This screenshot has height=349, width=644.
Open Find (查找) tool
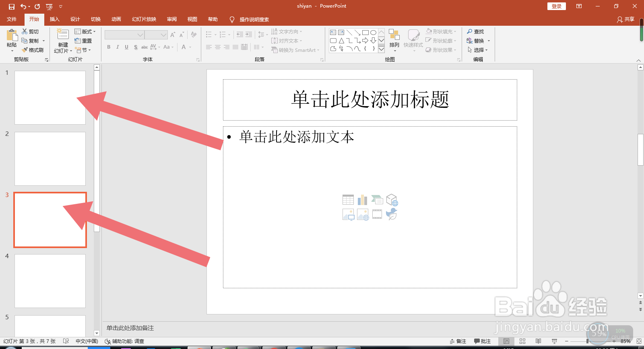click(475, 31)
